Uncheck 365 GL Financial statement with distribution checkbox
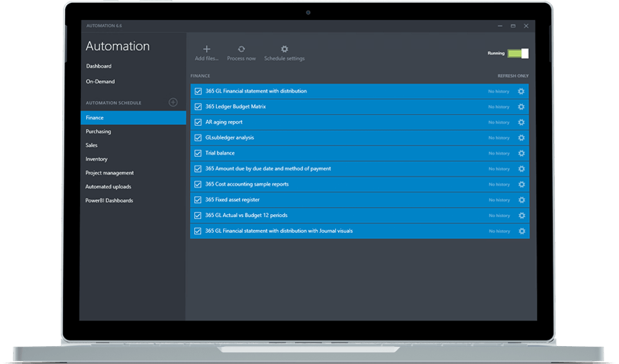 [x=198, y=91]
